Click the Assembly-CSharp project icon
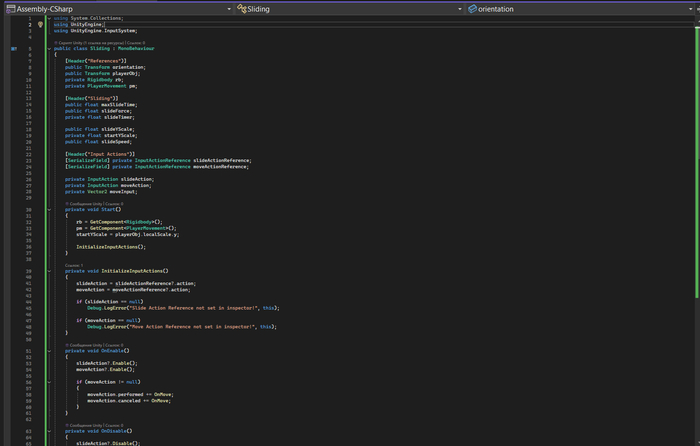Viewport: 700px width, 446px height. tap(10, 8)
